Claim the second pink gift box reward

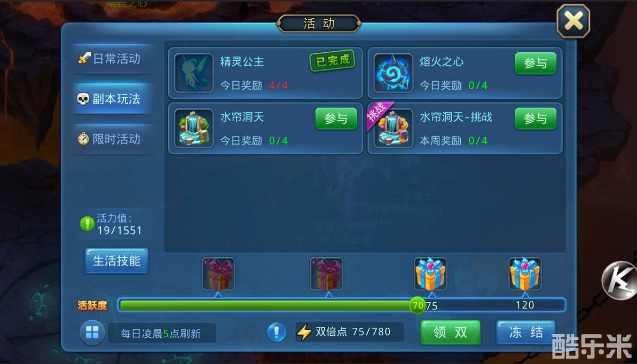327,274
